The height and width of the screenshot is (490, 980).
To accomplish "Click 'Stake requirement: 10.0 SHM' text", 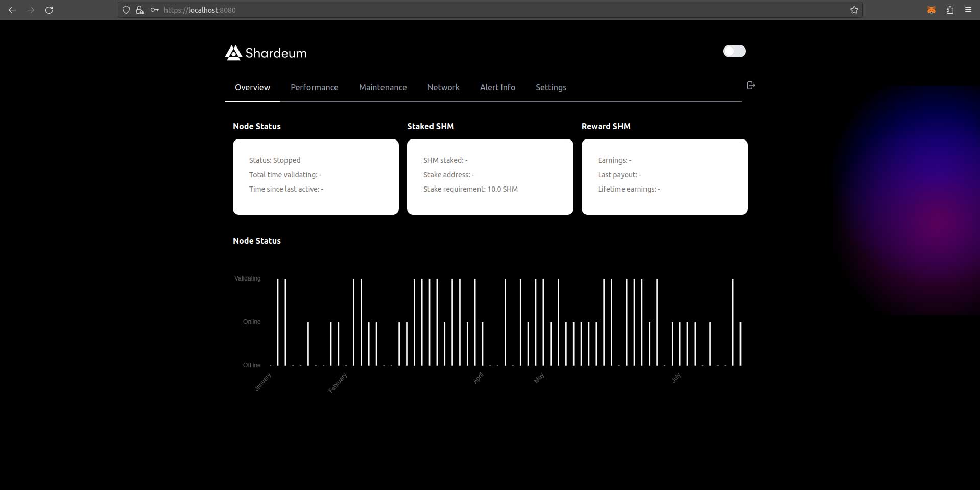I will pos(470,189).
